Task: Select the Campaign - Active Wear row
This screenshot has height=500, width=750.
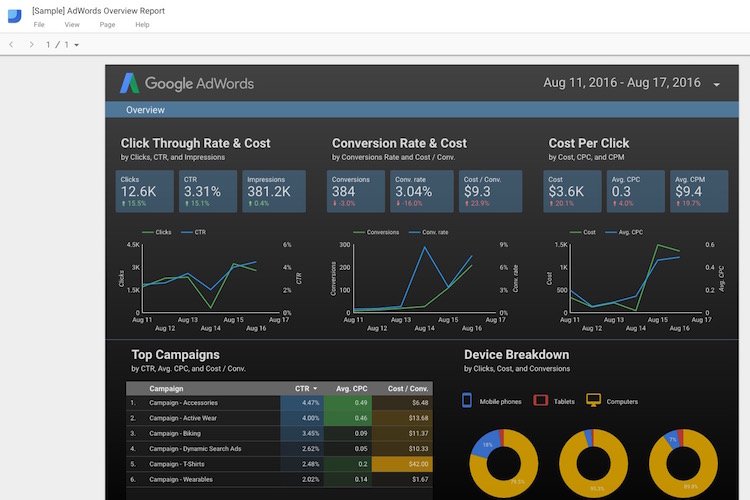Action: point(279,418)
